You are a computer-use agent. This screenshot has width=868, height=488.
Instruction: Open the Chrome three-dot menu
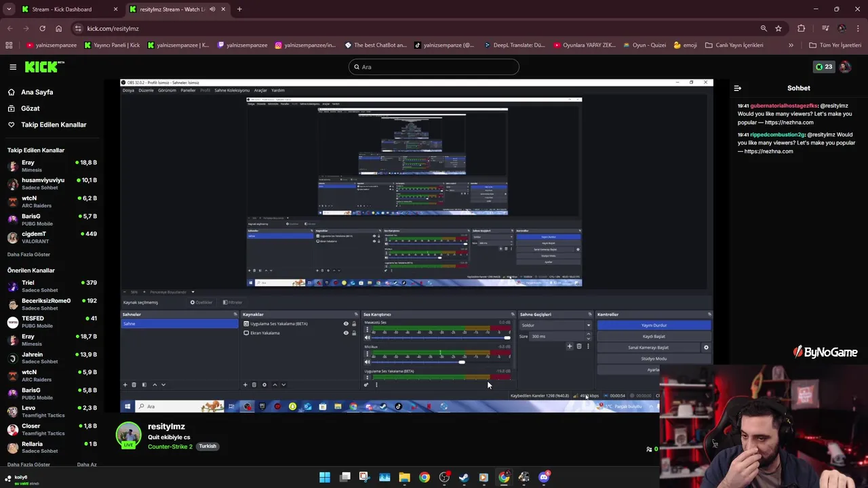click(x=858, y=28)
